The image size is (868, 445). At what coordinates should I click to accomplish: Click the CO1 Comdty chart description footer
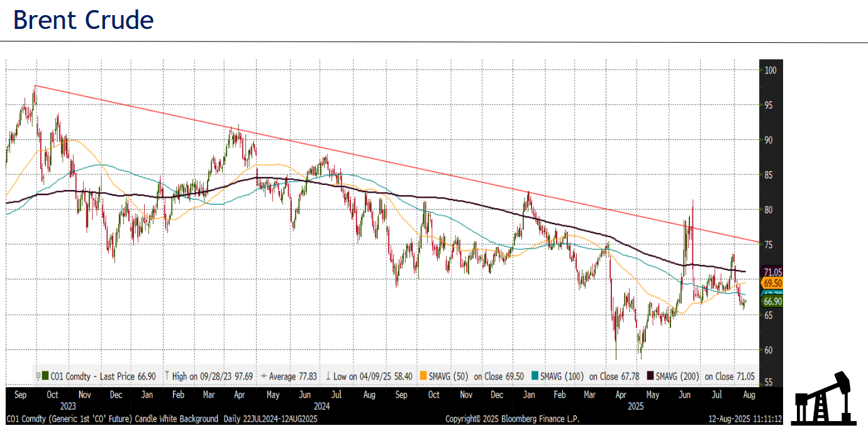pyautogui.click(x=162, y=419)
